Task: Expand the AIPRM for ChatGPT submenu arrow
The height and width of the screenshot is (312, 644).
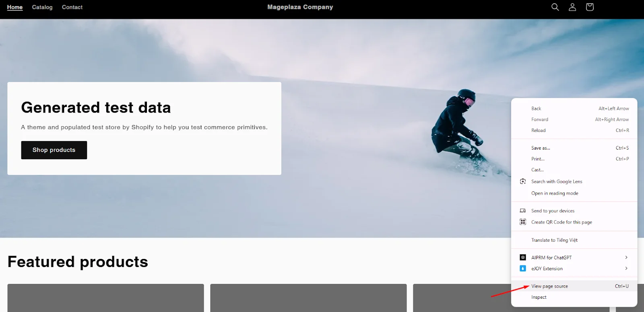Action: [626, 257]
